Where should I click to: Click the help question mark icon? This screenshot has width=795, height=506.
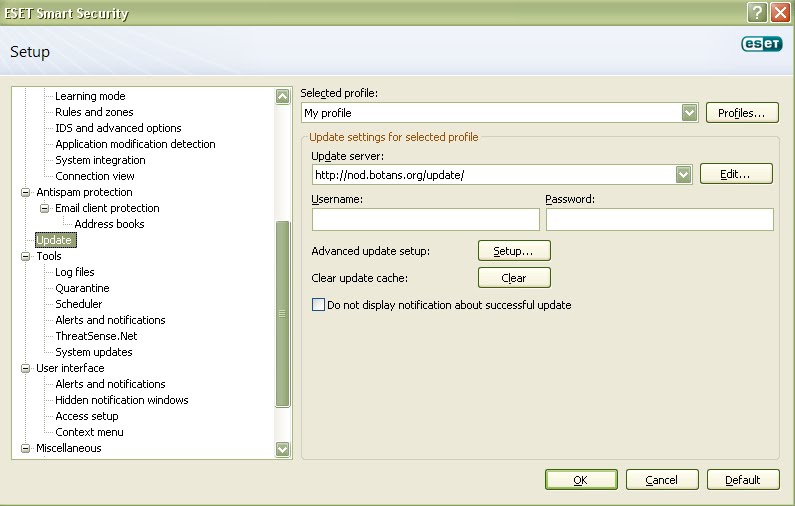click(x=756, y=12)
